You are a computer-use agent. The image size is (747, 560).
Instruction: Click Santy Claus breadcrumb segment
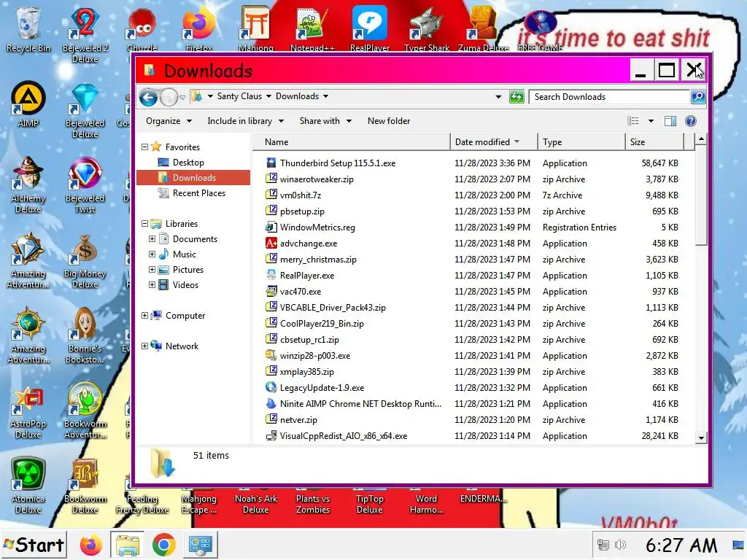(239, 96)
